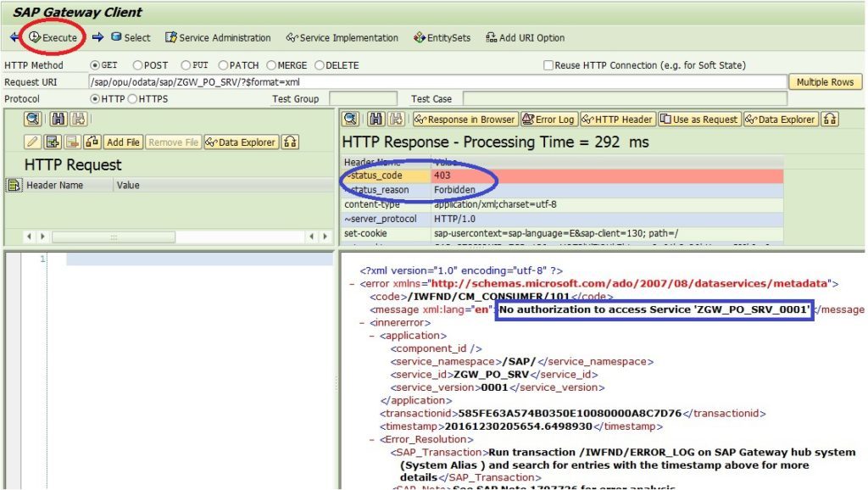Select the POST HTTP method
Screen dimensions: 868x490
tap(137, 65)
